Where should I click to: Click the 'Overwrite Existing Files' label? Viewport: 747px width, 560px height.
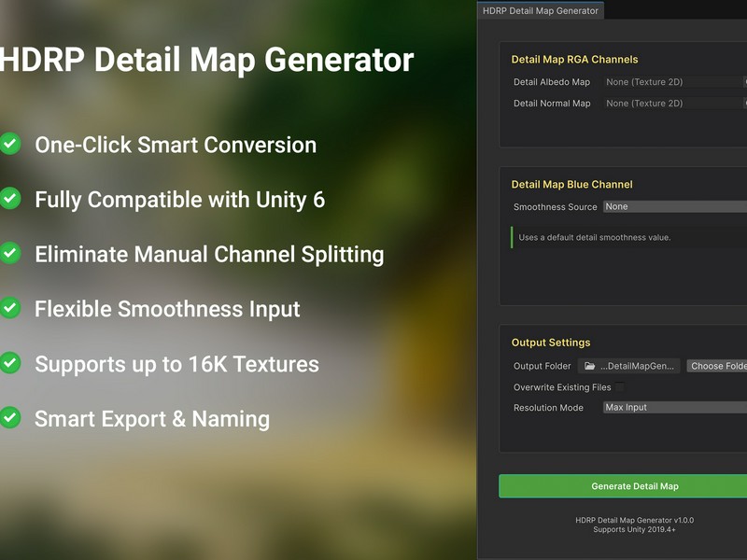point(562,387)
